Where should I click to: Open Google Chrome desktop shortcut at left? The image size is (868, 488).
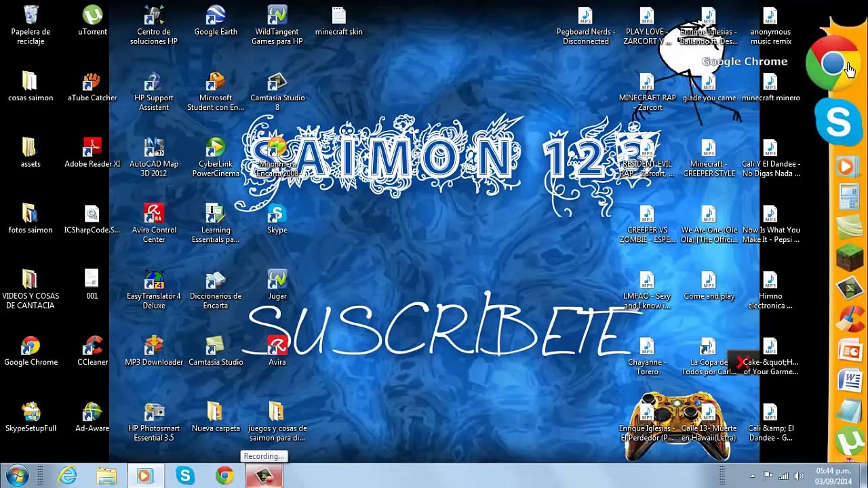(x=31, y=350)
